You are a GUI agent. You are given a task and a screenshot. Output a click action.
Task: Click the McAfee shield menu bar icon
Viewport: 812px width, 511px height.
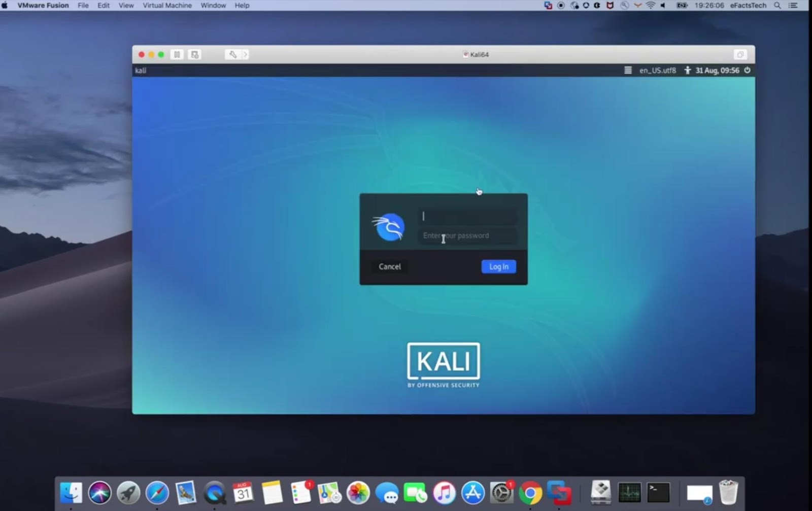tap(610, 5)
